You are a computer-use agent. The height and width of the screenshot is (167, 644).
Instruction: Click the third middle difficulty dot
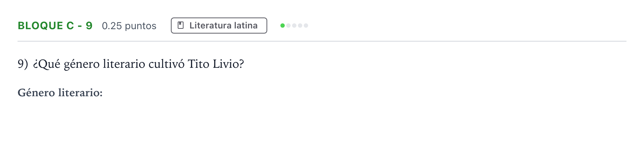(x=294, y=26)
